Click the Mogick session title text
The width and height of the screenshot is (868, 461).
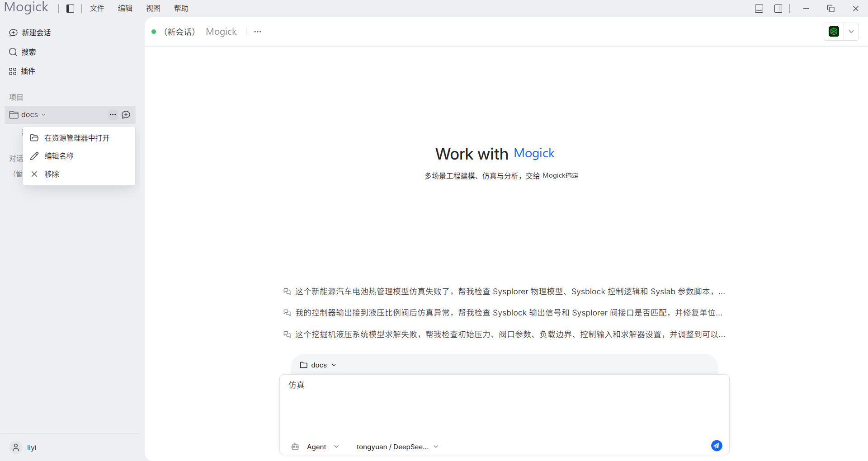tap(221, 32)
